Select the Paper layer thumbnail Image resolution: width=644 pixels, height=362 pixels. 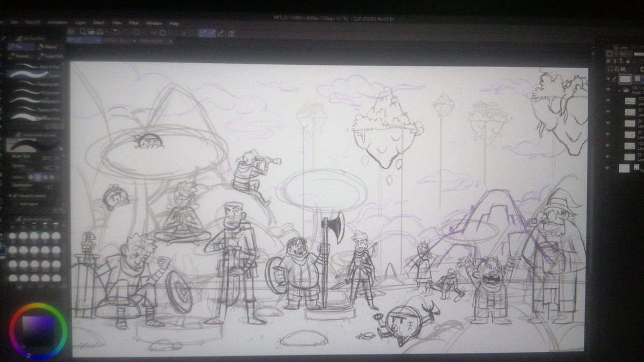tap(624, 167)
